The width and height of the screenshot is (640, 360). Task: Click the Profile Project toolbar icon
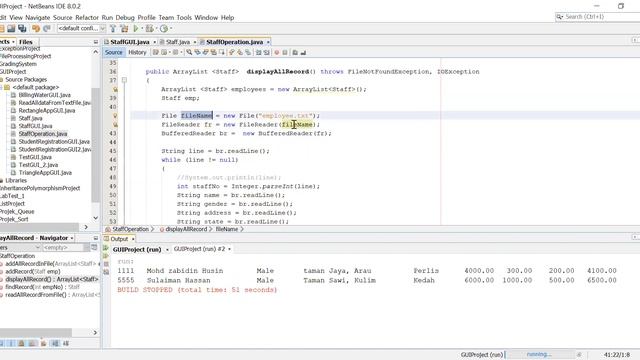(164, 28)
